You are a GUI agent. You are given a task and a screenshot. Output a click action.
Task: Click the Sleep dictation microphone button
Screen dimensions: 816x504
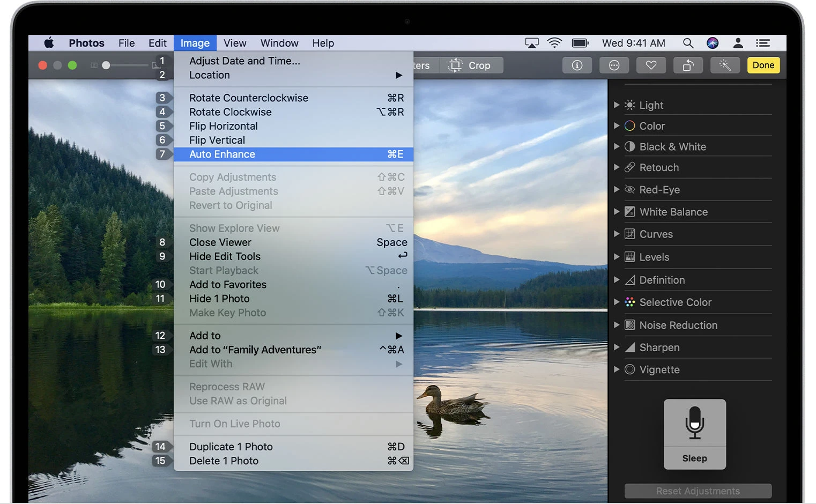[695, 434]
